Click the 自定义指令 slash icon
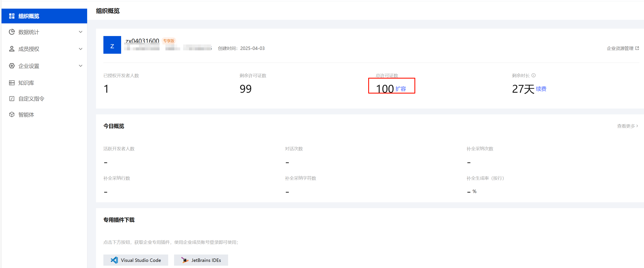This screenshot has width=644, height=268. [x=12, y=99]
